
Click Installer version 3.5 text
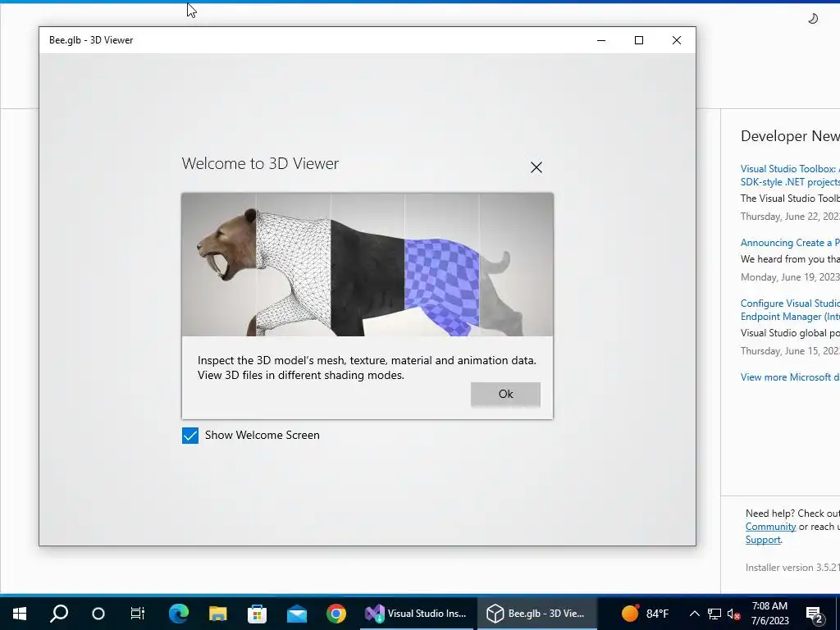(x=792, y=568)
